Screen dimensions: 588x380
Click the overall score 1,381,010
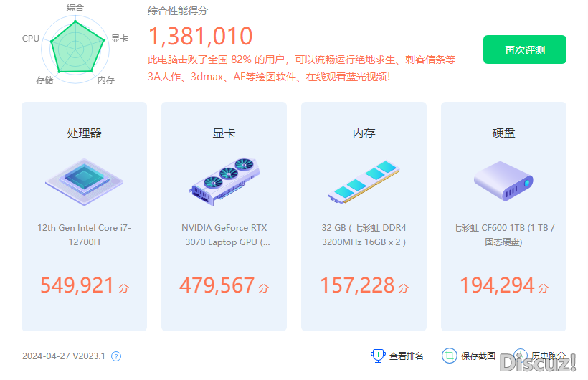coord(200,36)
